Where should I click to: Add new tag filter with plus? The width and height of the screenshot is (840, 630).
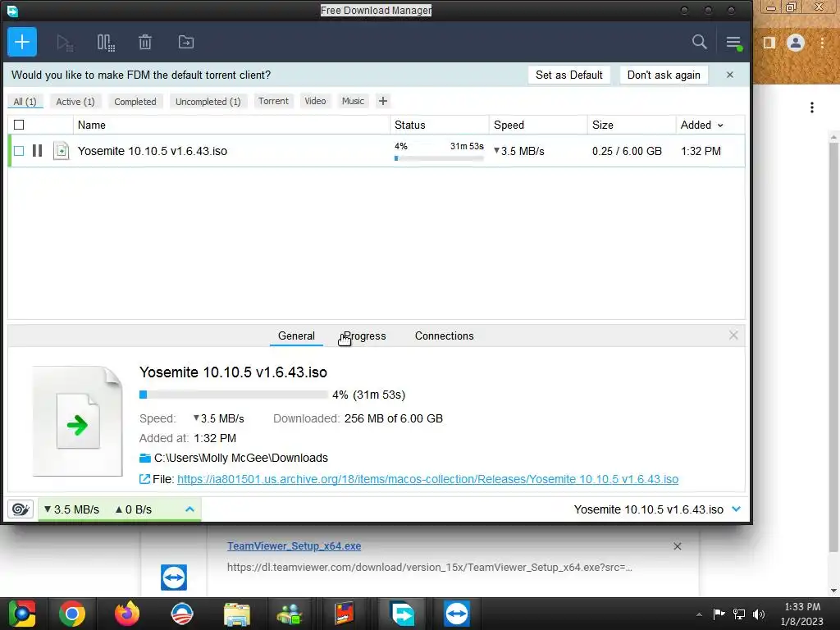click(382, 101)
